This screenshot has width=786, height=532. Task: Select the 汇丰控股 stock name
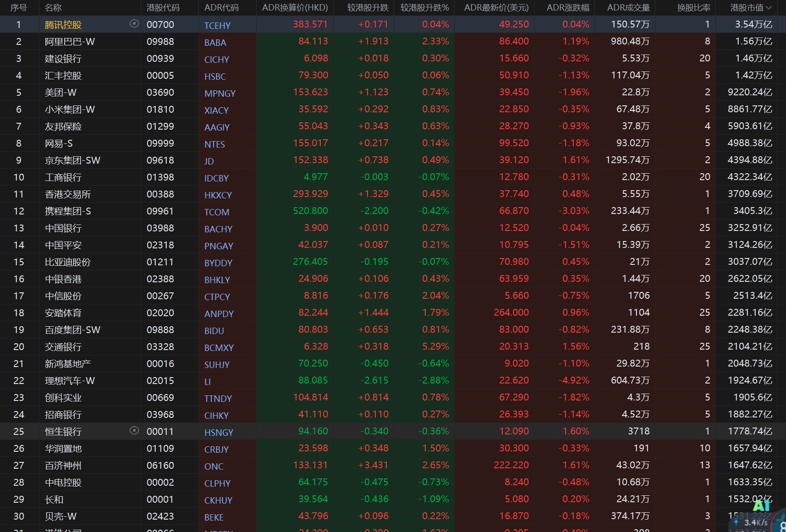pyautogui.click(x=63, y=76)
